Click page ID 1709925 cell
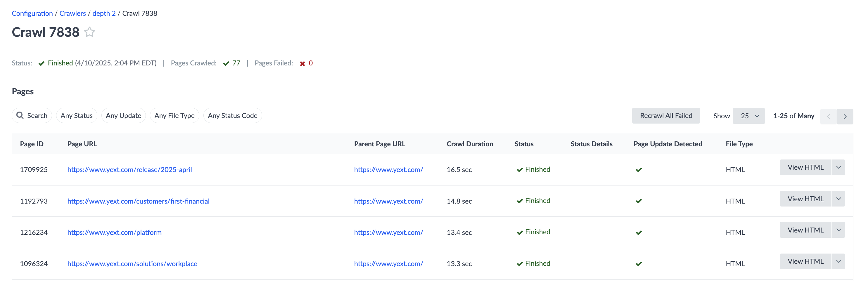 click(34, 169)
